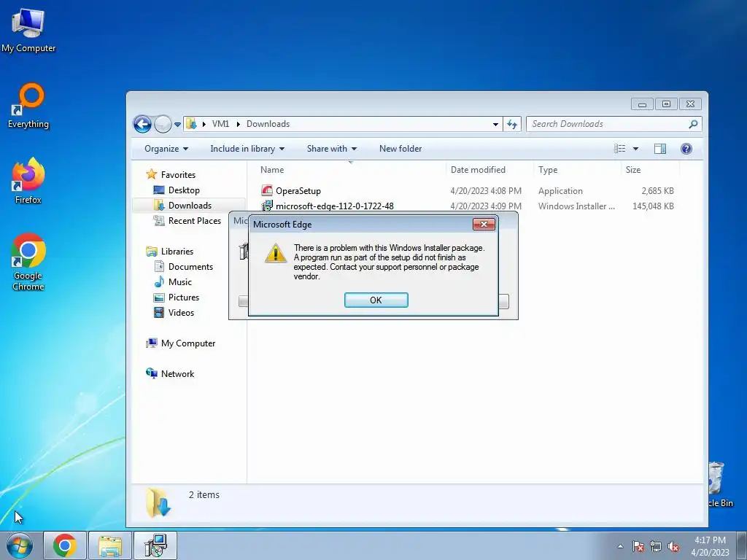This screenshot has height=560, width=747.
Task: Click the Refresh button beside address bar
Action: point(512,124)
